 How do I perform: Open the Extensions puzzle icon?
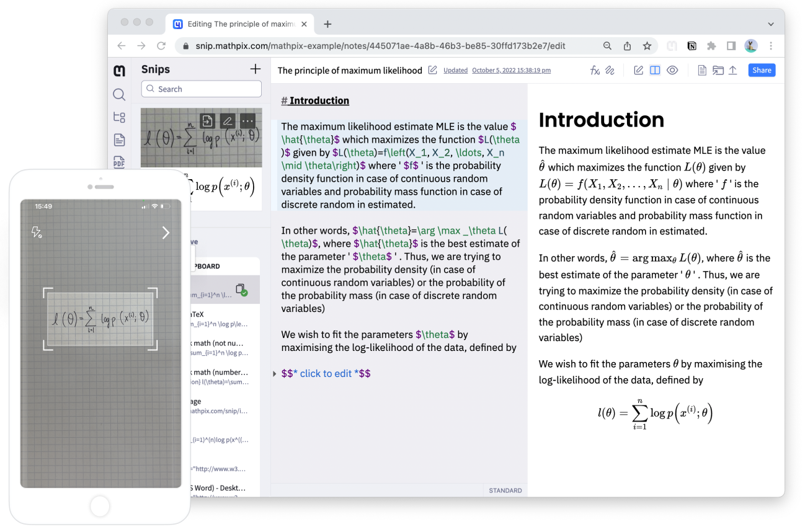coord(711,46)
